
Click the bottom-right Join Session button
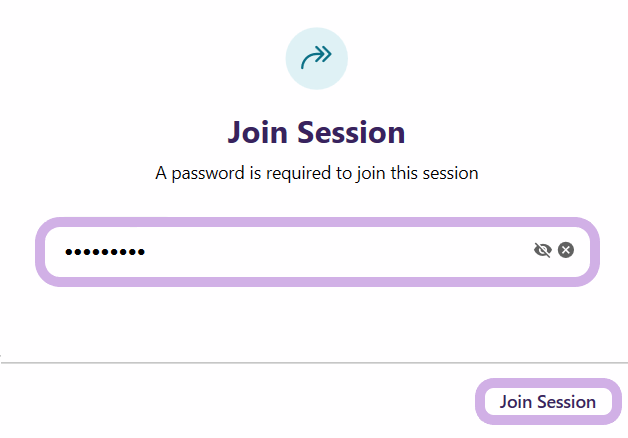[x=547, y=402]
